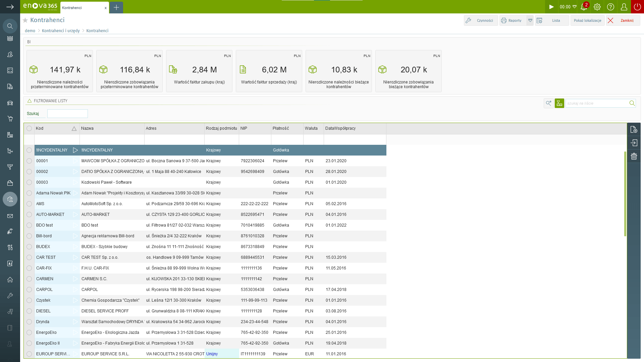Click the open record icon on right panel

coord(634,143)
